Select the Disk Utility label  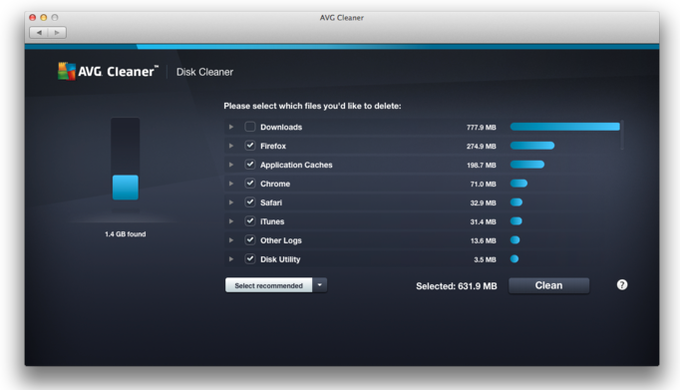coord(280,259)
